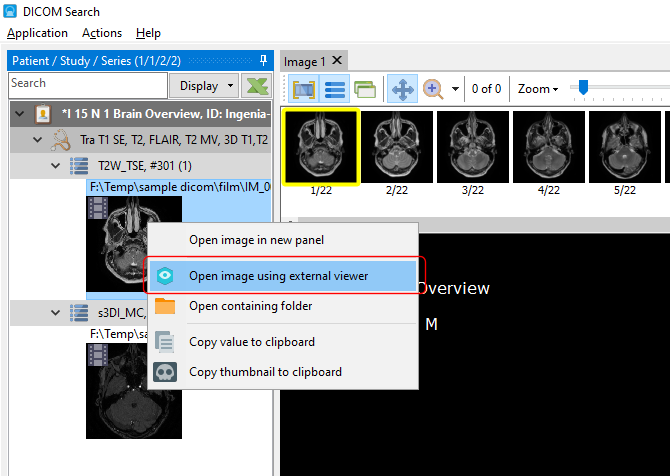
Task: Click the Search input field
Action: pos(86,84)
